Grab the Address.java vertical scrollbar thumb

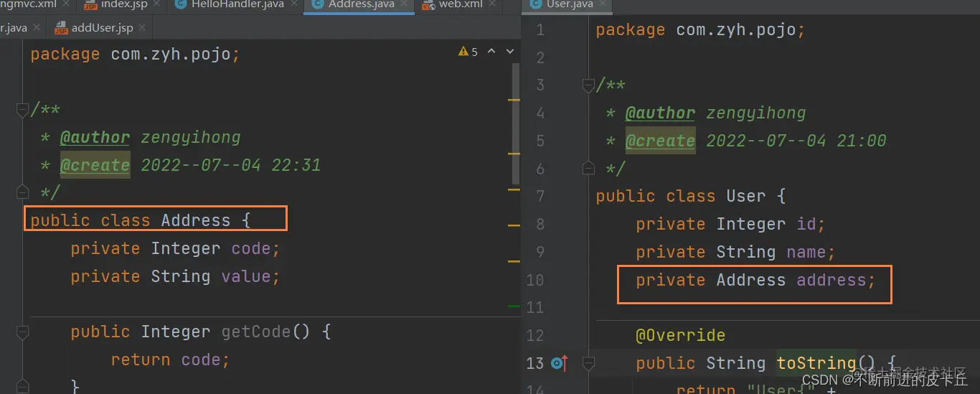point(516,123)
